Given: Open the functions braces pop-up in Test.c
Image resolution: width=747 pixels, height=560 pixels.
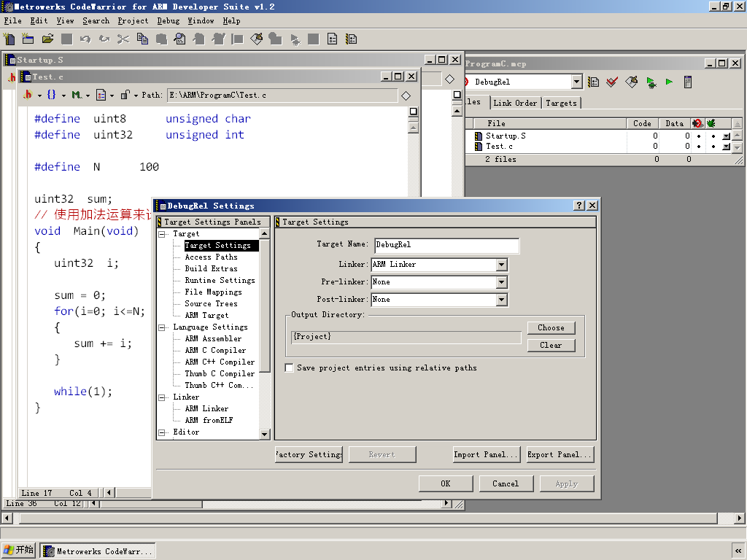Looking at the screenshot, I should (55, 95).
